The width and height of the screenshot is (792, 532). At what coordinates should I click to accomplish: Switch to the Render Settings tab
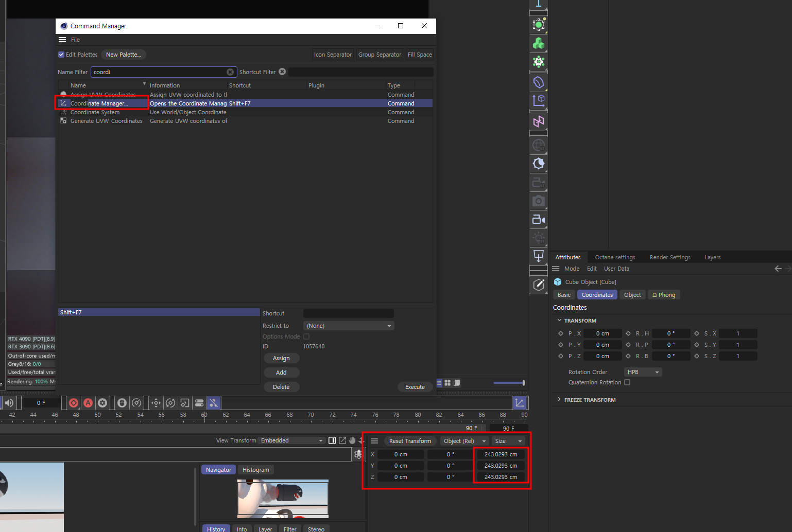(x=670, y=257)
